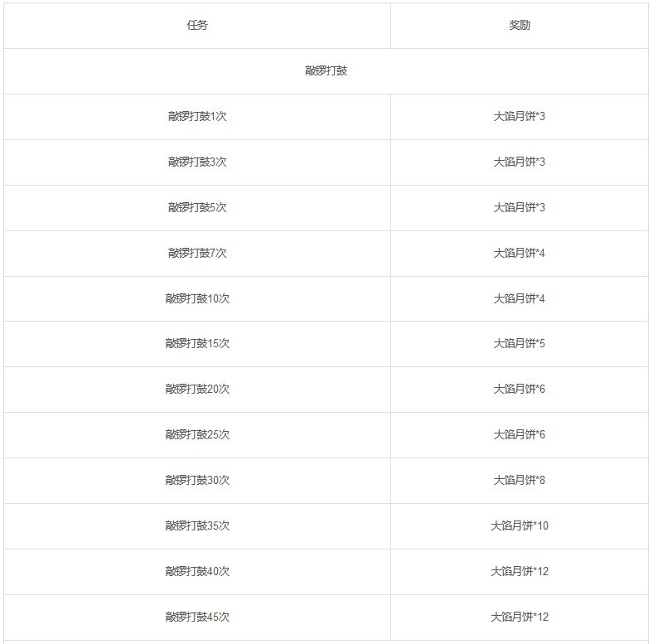The height and width of the screenshot is (644, 653).
Task: Click the 敲锣打鼓3次 task cell
Action: point(197,162)
